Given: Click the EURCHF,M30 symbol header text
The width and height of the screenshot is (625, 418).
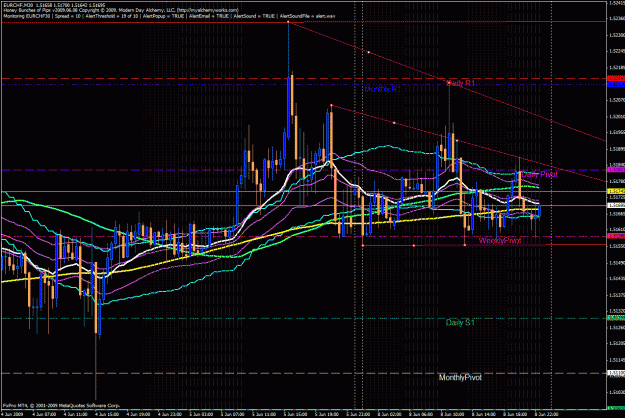Looking at the screenshot, I should pos(18,5).
